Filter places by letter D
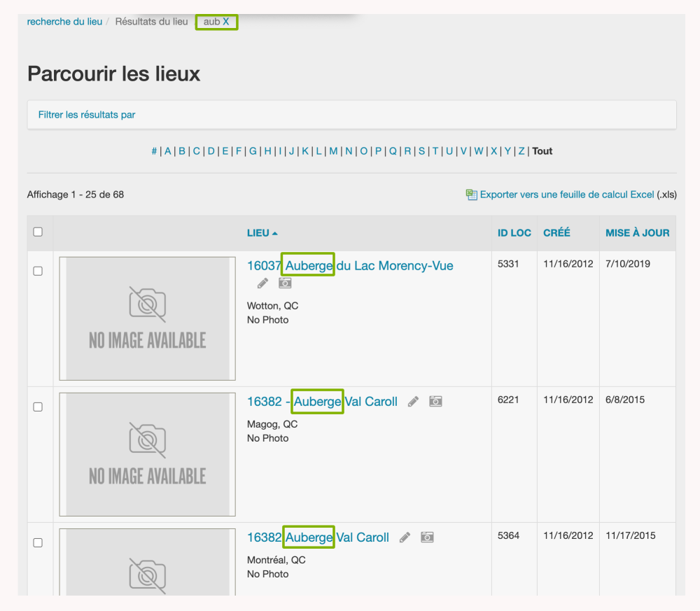 [211, 151]
